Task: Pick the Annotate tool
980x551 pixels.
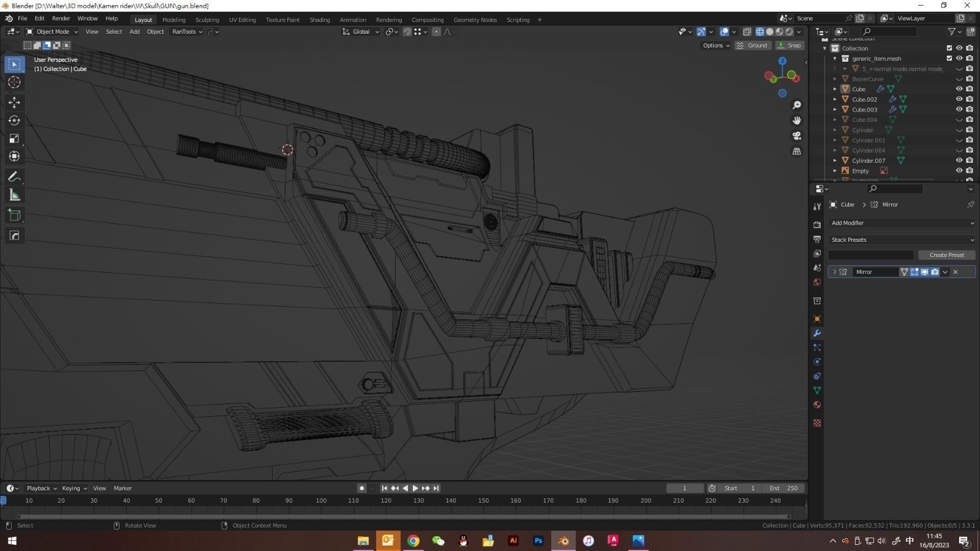Action: [x=14, y=177]
